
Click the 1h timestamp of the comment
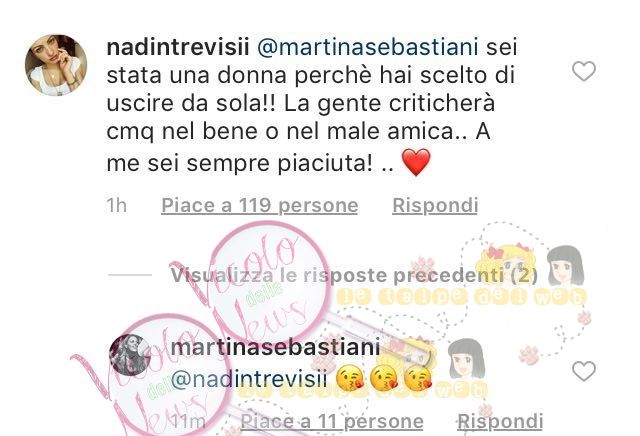coord(117,205)
